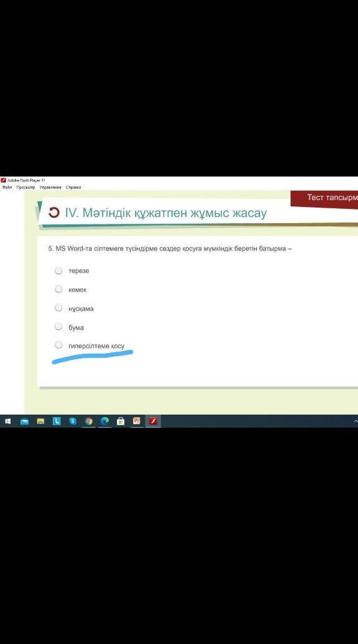Open Microsoft Store from taskbar
Image resolution: width=358 pixels, height=644 pixels.
(x=121, y=421)
